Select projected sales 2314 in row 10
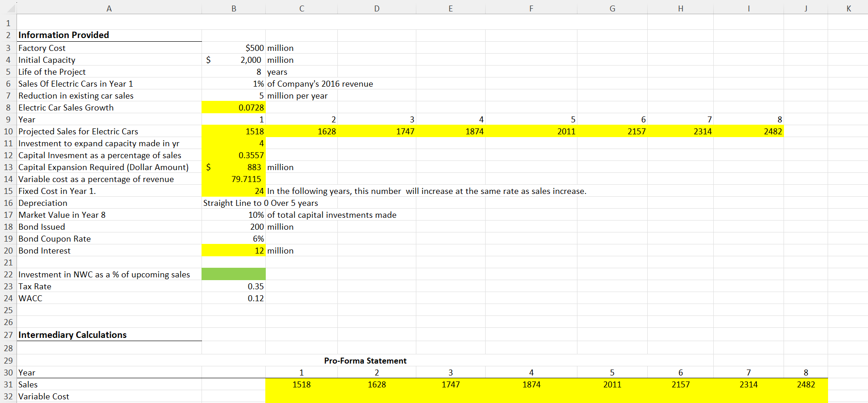868x403 pixels. click(x=680, y=131)
